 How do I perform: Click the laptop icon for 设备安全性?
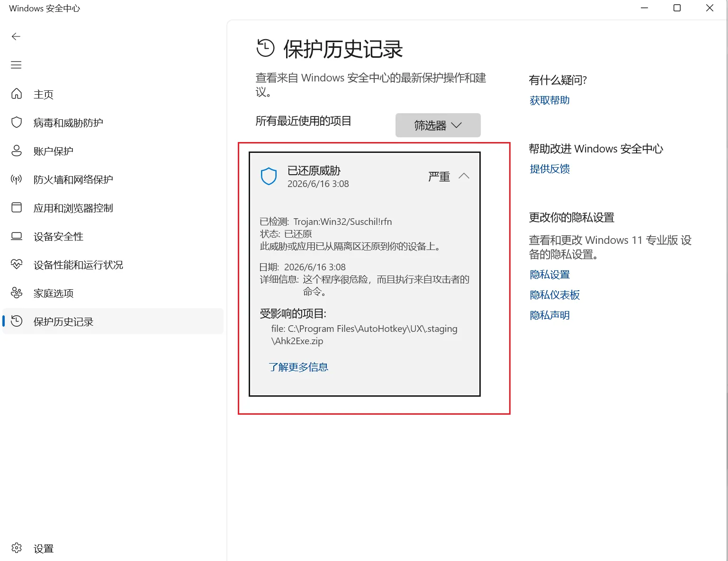point(17,236)
